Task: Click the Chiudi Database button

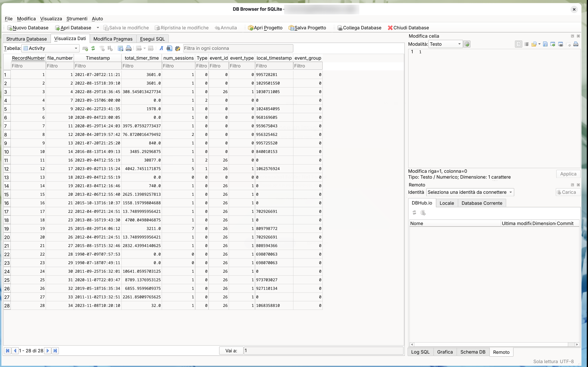Action: pos(408,28)
